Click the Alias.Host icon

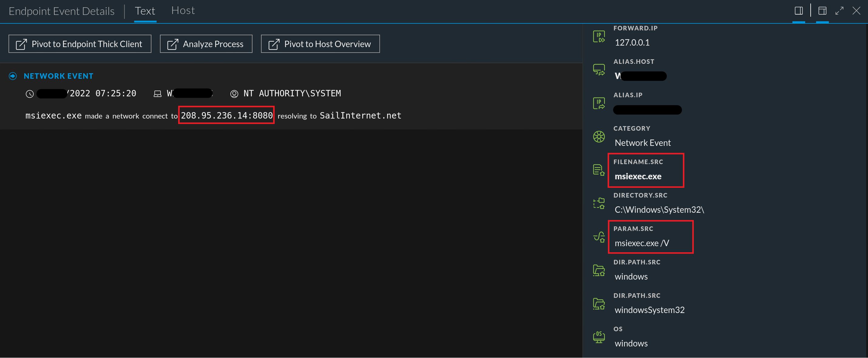click(x=599, y=70)
